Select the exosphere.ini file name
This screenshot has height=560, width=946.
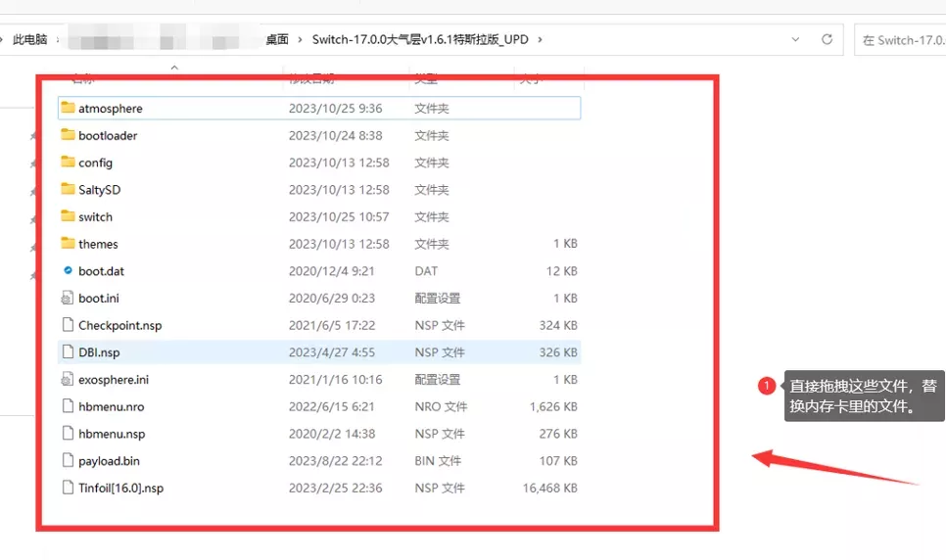point(114,380)
